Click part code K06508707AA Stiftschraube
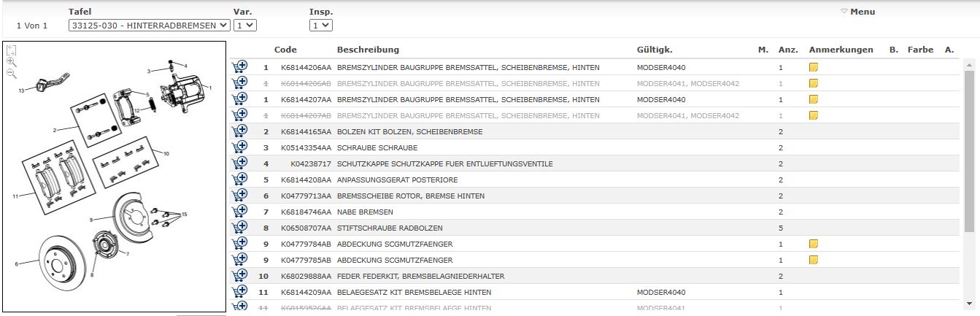Image resolution: width=980 pixels, height=316 pixels. [306, 228]
